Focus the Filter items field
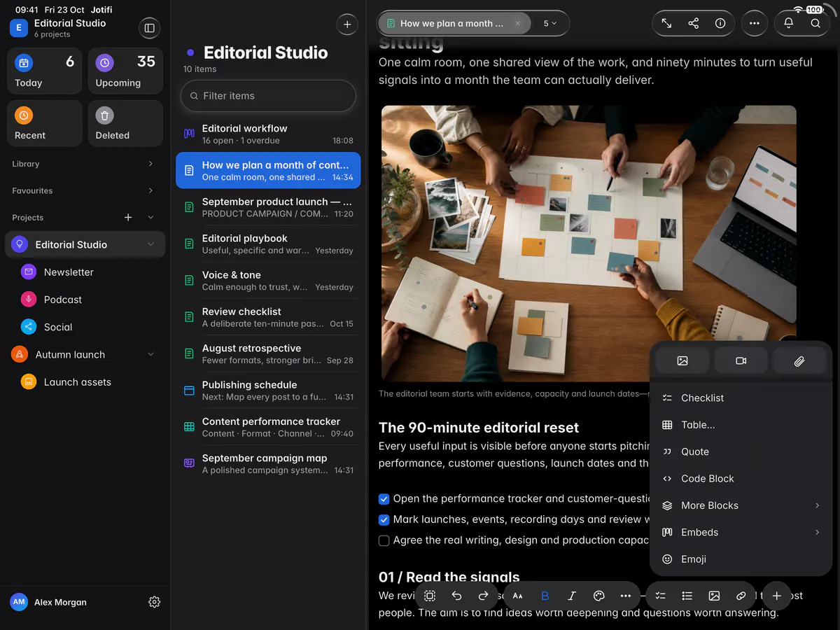Viewport: 840px width, 630px height. click(x=268, y=96)
